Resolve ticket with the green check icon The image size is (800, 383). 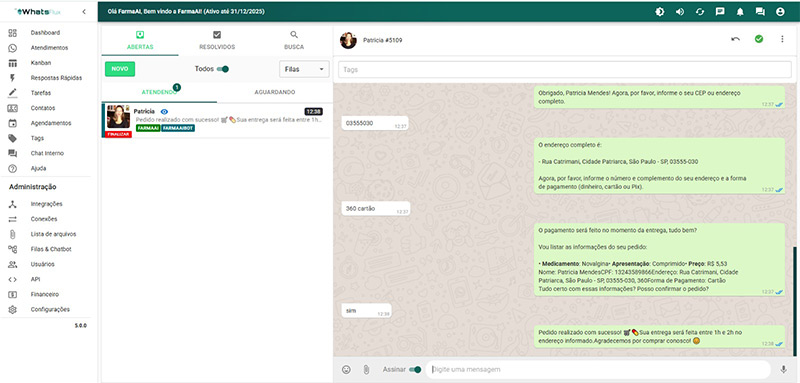click(759, 39)
